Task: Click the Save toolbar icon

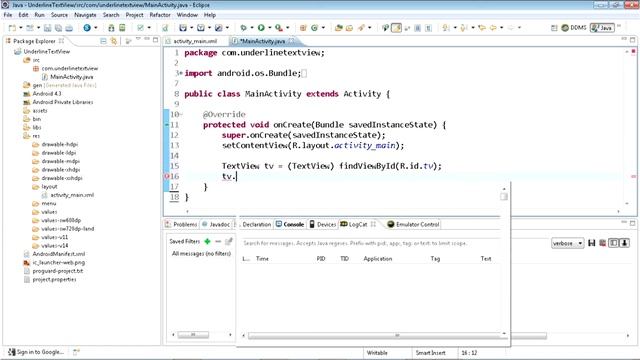Action: pos(48,28)
